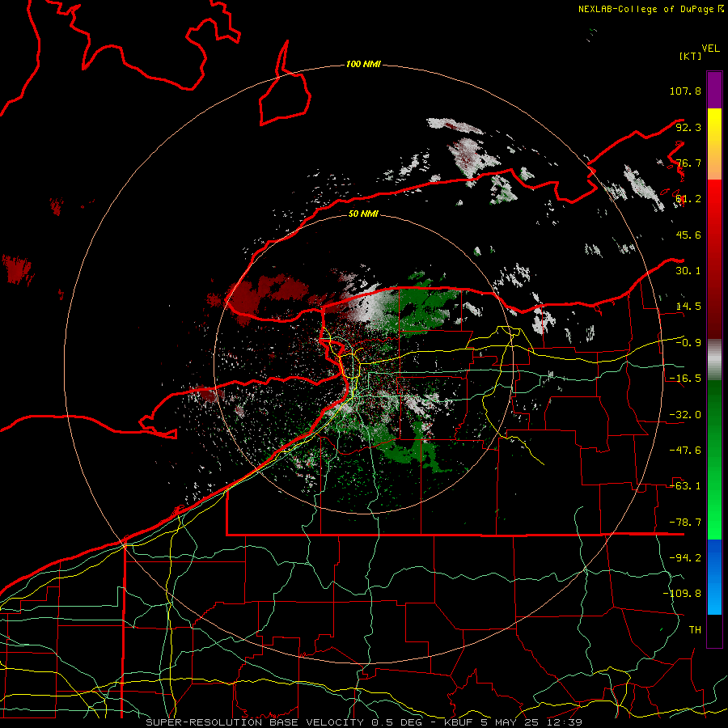Click the -78.7 scale value

coord(685,523)
